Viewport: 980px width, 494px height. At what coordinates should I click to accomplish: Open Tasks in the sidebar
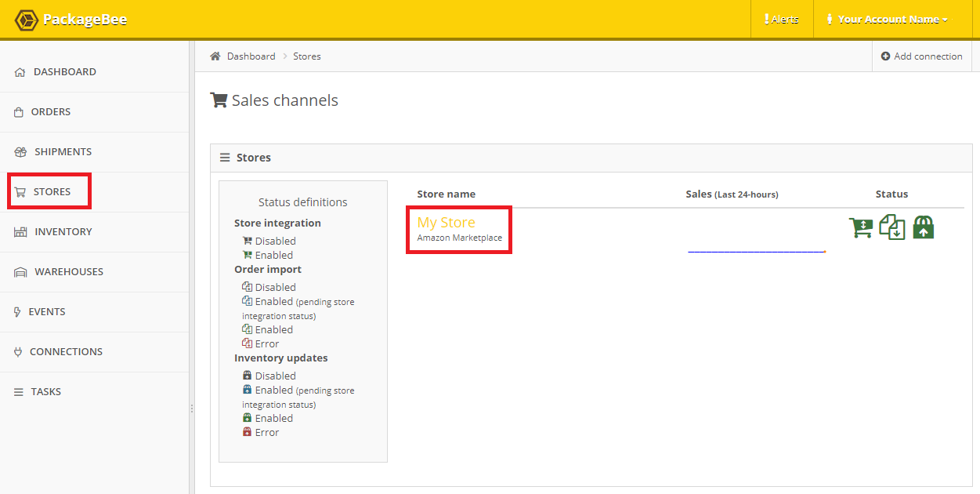pyautogui.click(x=94, y=392)
